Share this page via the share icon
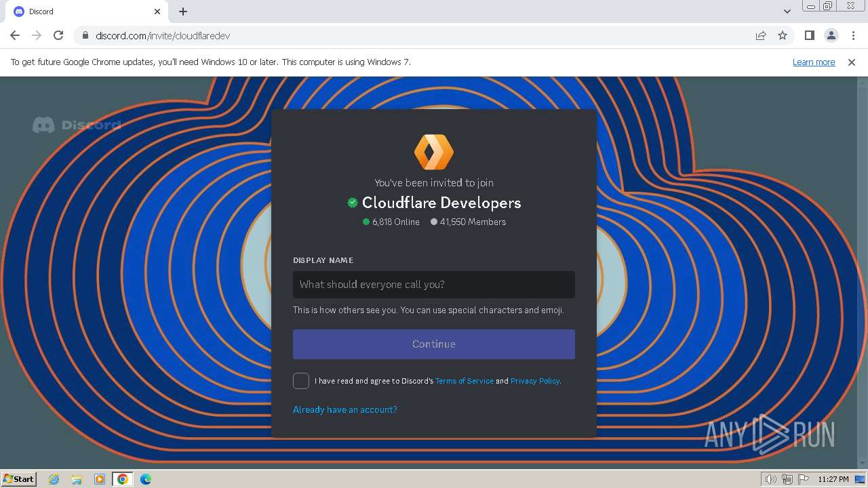Screen dimensions: 868x488 coord(761,35)
